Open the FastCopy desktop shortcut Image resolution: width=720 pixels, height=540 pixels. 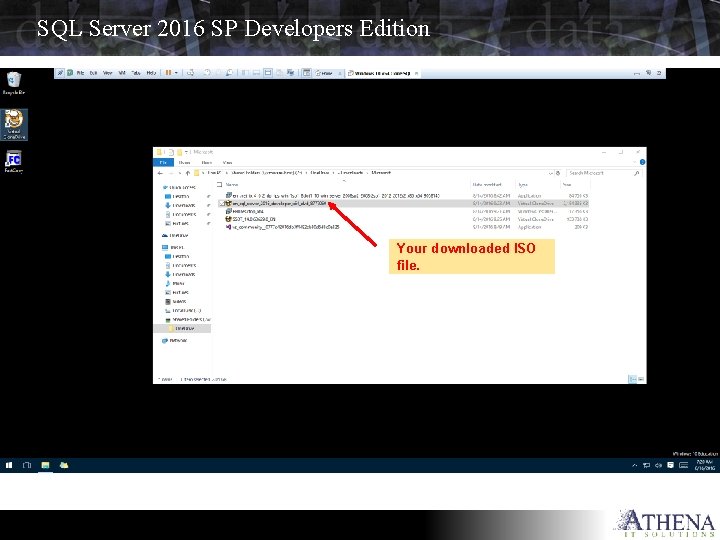pos(14,162)
